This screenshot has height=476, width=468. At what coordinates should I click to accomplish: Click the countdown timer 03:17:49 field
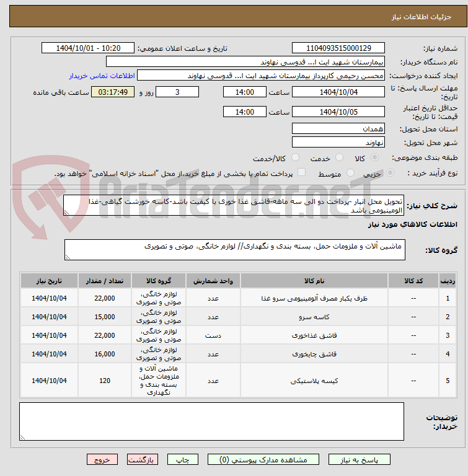pos(113,92)
